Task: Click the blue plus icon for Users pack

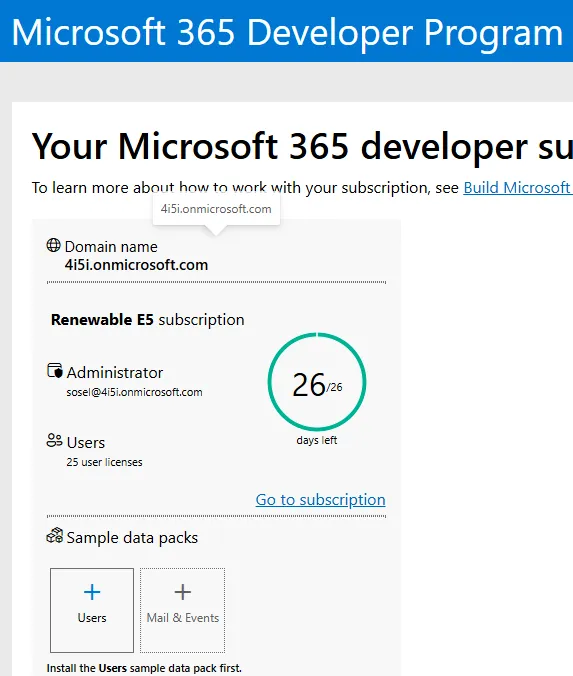Action: point(92,592)
